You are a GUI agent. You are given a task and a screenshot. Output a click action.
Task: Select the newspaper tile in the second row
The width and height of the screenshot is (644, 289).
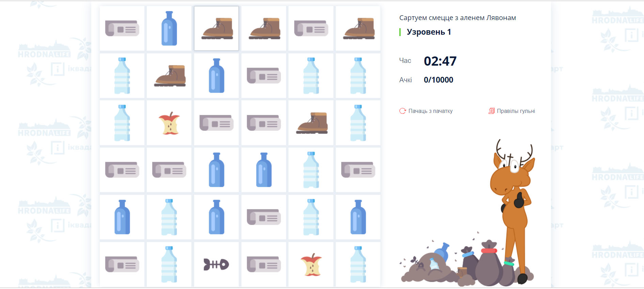click(264, 75)
